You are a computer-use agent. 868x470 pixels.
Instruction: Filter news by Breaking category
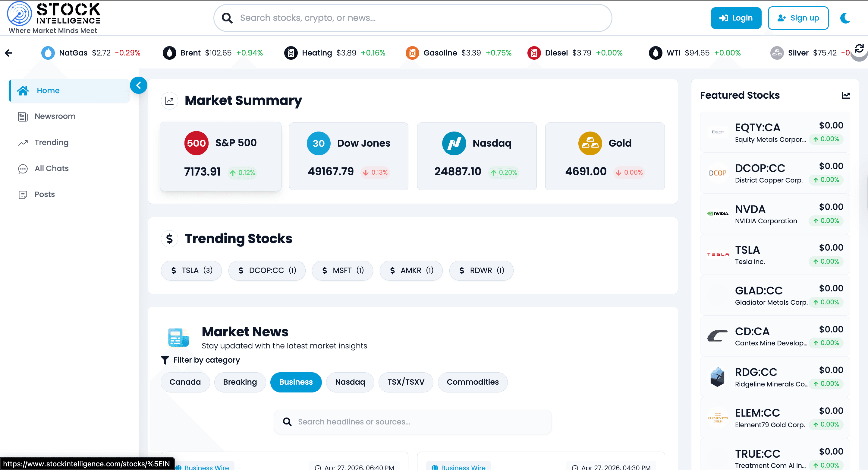click(x=240, y=382)
